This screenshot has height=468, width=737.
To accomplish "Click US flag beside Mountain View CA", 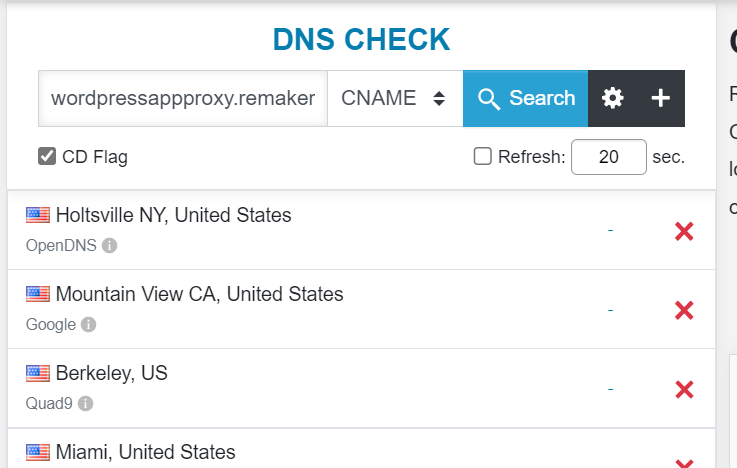I will click(x=38, y=294).
